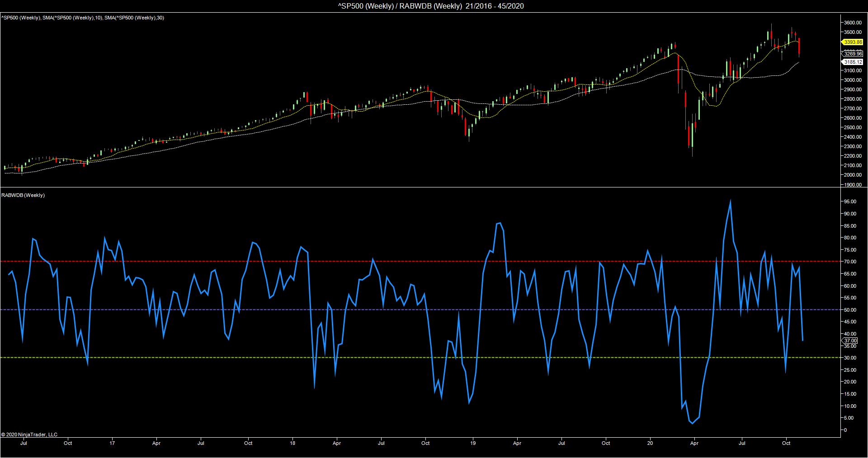The width and height of the screenshot is (868, 458).
Task: Select the 2900.00 price axis label
Action: (853, 89)
